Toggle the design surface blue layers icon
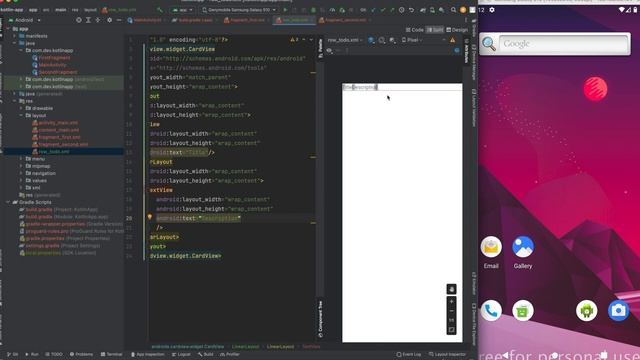This screenshot has width=640, height=360. (371, 40)
